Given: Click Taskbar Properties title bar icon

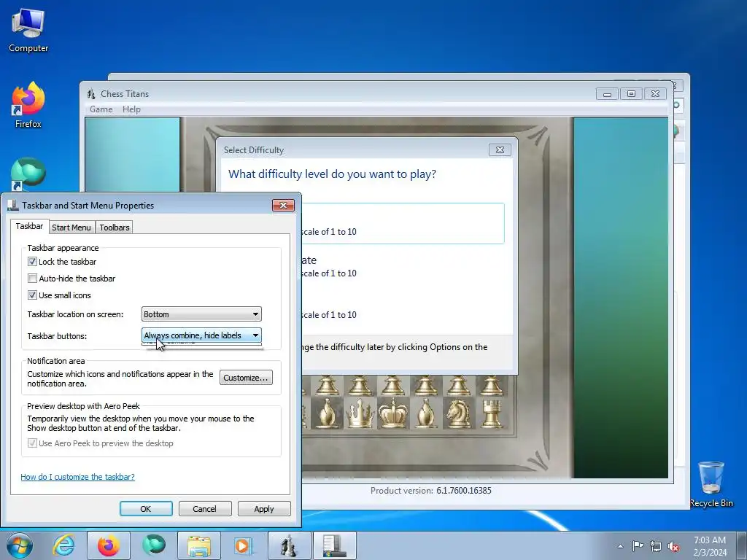Looking at the screenshot, I should (13, 205).
